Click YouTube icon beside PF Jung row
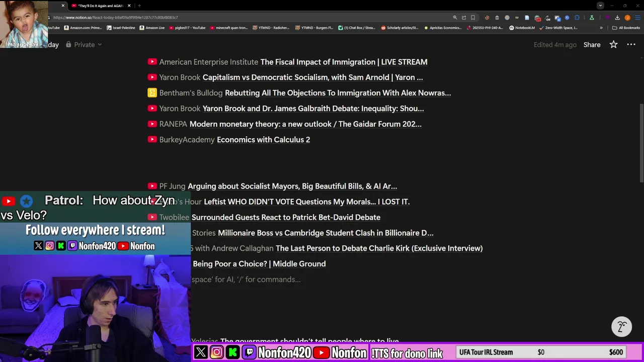644x362 pixels. [152, 186]
